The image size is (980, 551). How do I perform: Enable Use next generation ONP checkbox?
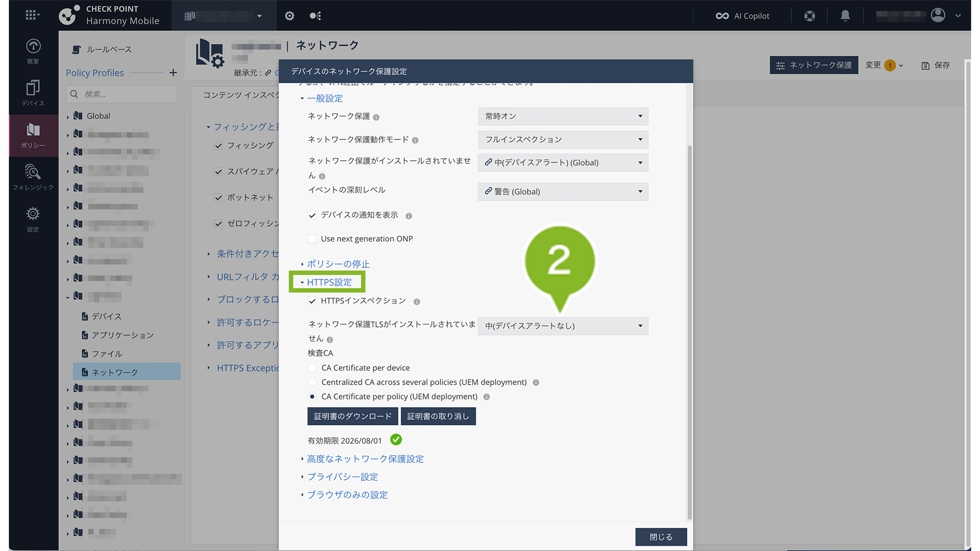[x=313, y=239]
